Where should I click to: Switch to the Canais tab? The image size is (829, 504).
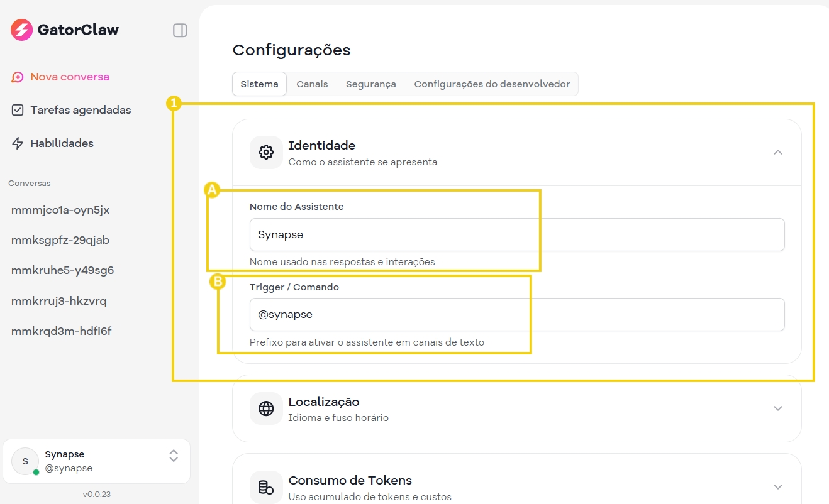312,84
